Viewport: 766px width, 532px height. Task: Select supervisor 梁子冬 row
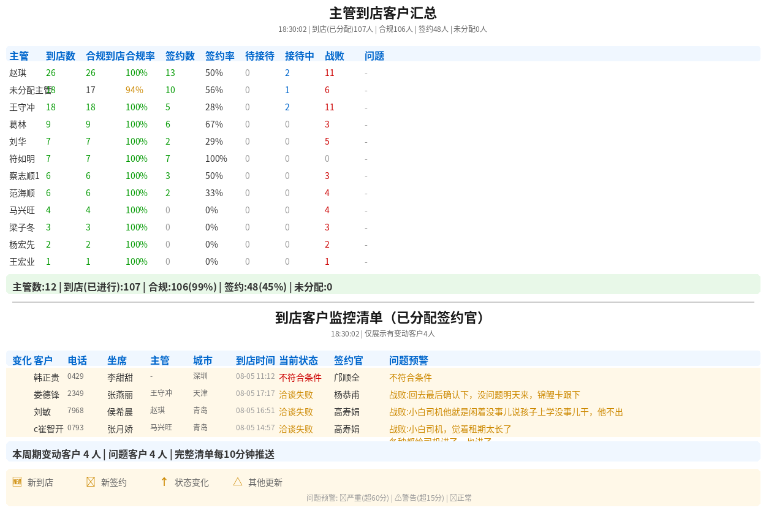(22, 227)
